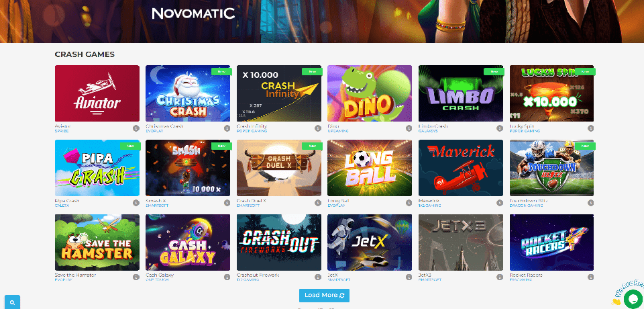Image resolution: width=644 pixels, height=309 pixels.
Task: Click the info icon beside JetX
Action: pos(409,277)
